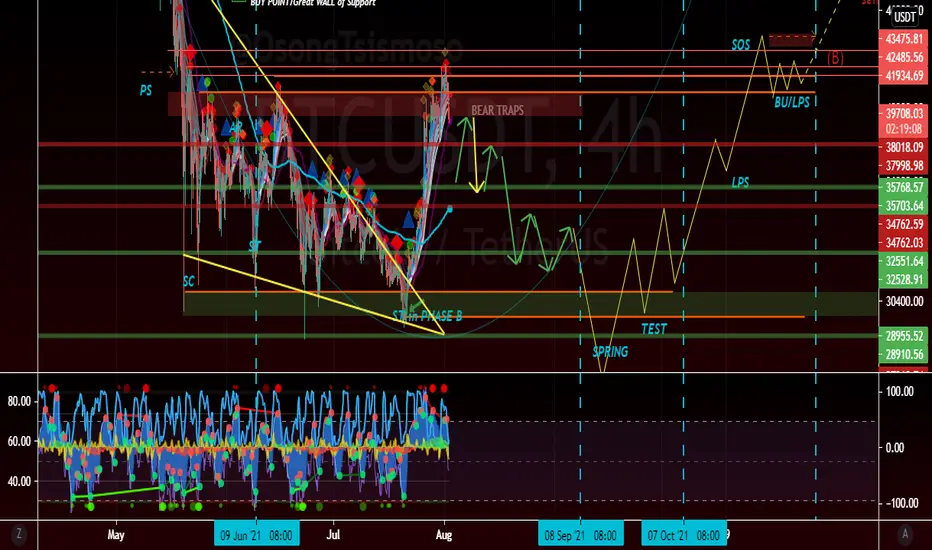Click the 07 Oct '21 08:00 date marker
This screenshot has width=932, height=550.
(684, 535)
